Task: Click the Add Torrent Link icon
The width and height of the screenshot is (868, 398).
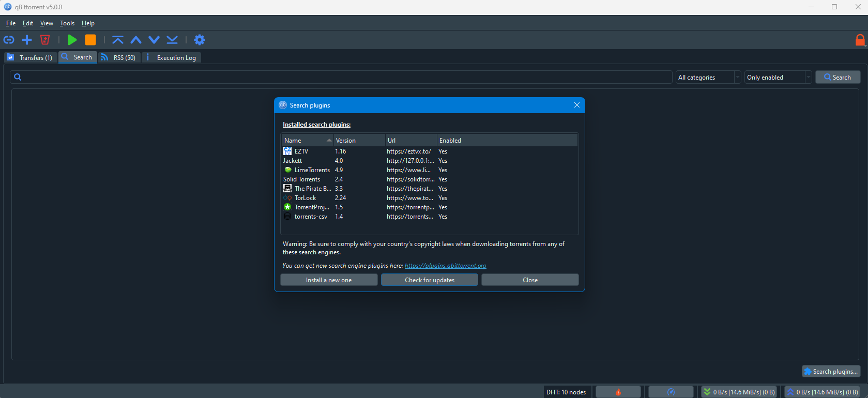Action: click(9, 40)
